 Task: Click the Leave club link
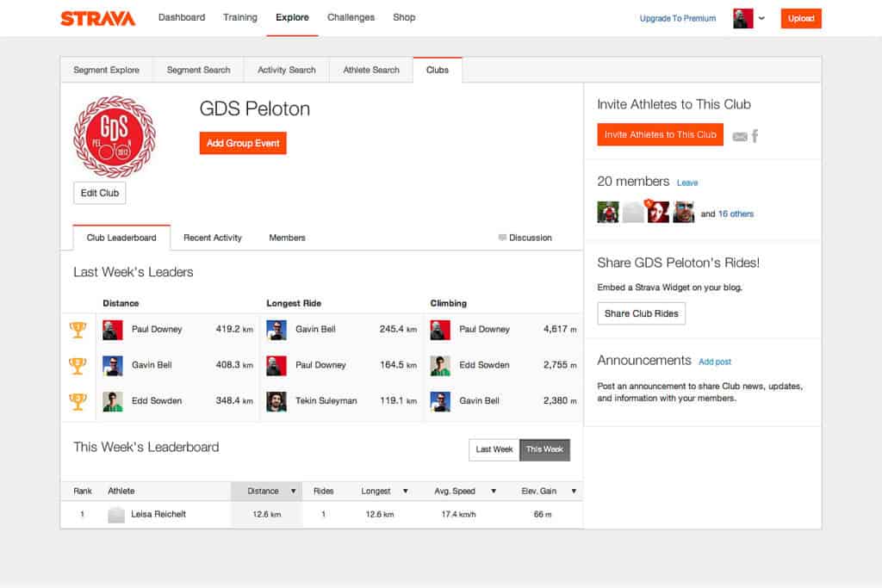[686, 183]
